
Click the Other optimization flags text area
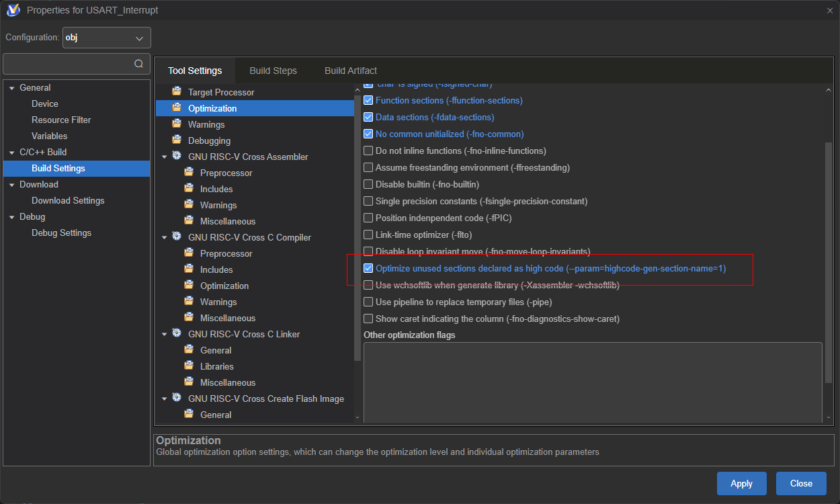[x=593, y=382]
